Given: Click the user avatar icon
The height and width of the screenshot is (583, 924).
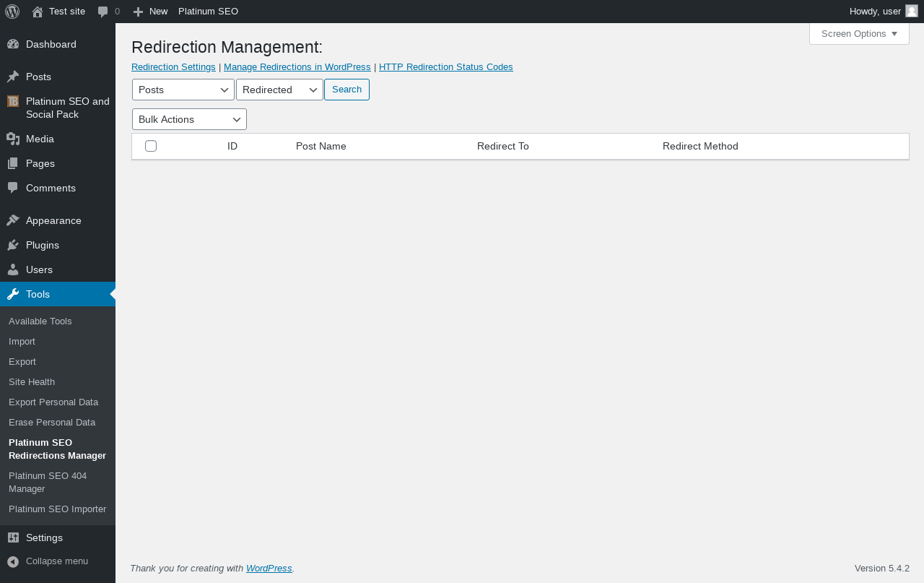Looking at the screenshot, I should [x=912, y=11].
